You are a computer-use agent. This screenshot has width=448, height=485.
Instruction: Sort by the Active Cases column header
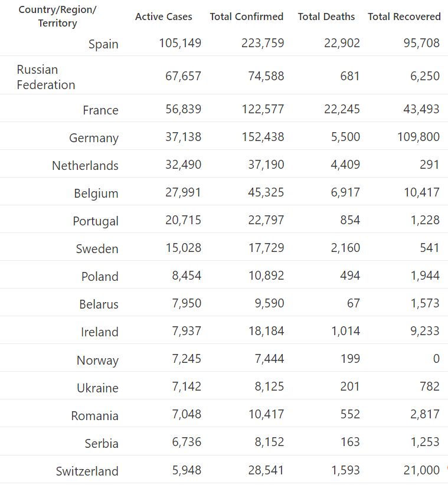163,17
